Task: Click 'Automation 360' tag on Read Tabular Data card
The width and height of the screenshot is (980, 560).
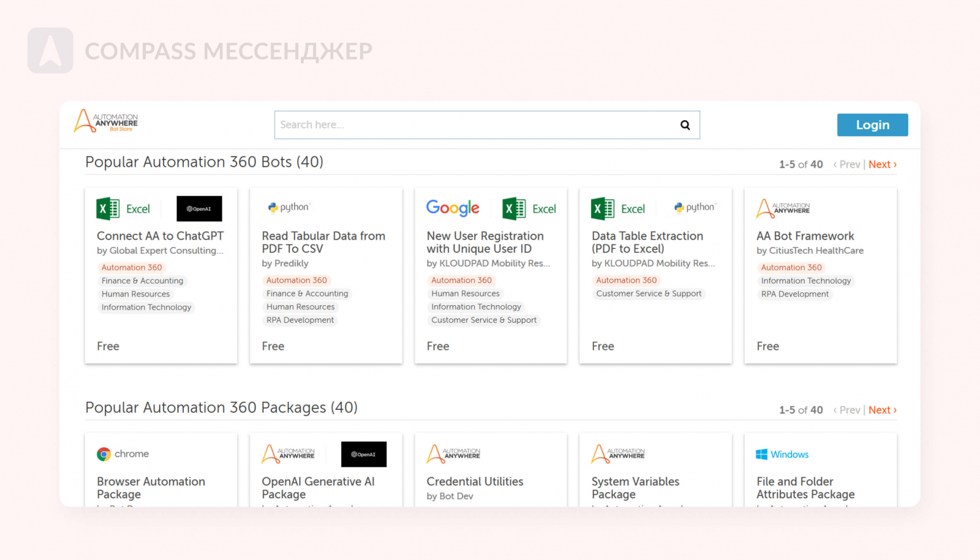Action: 296,281
